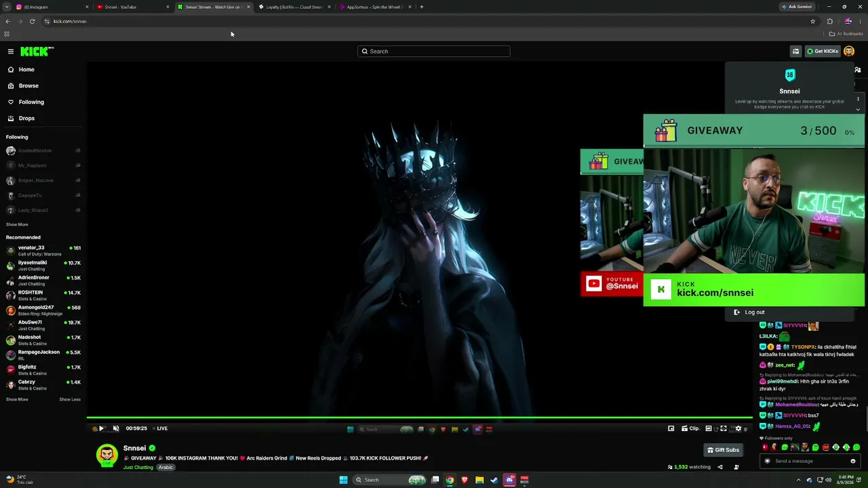The width and height of the screenshot is (868, 488).
Task: Jump to LIVE in the player
Action: (160, 428)
